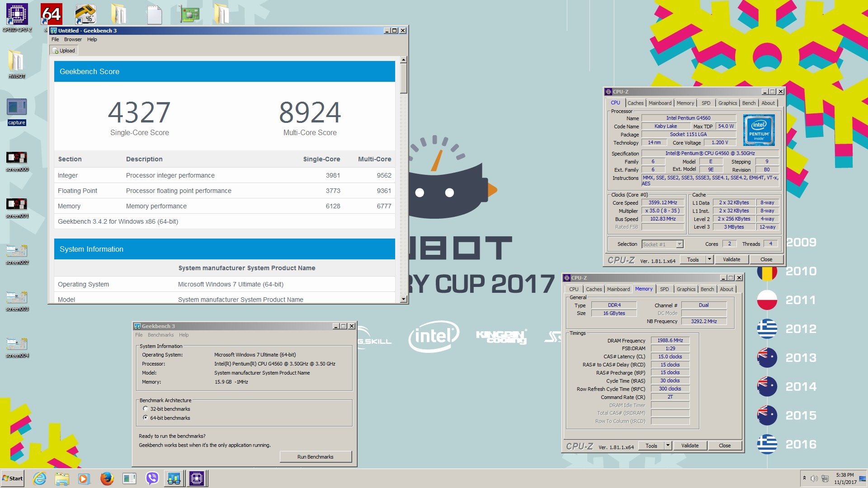
Task: Open SPD tab in lower CPU-Z window
Action: pyautogui.click(x=664, y=289)
